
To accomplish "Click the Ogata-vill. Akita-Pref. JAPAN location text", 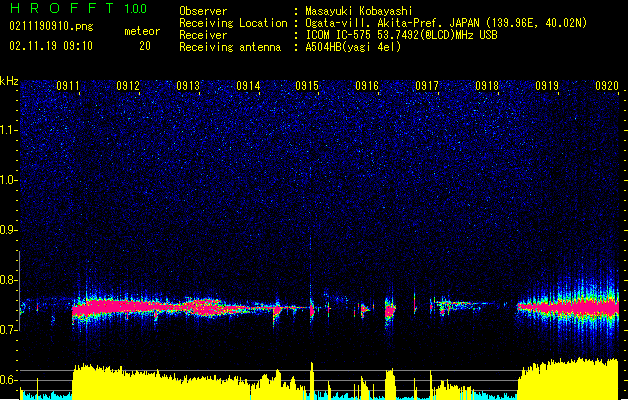I will tap(446, 23).
